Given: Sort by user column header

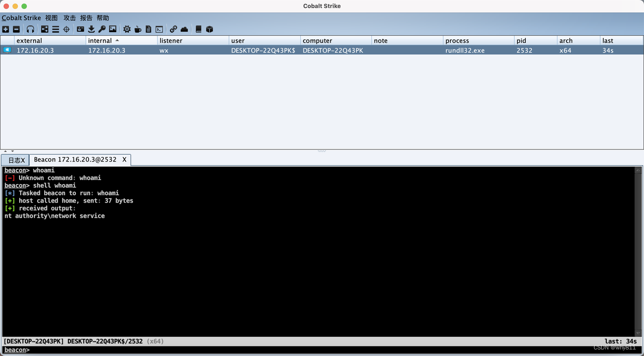Looking at the screenshot, I should point(265,40).
